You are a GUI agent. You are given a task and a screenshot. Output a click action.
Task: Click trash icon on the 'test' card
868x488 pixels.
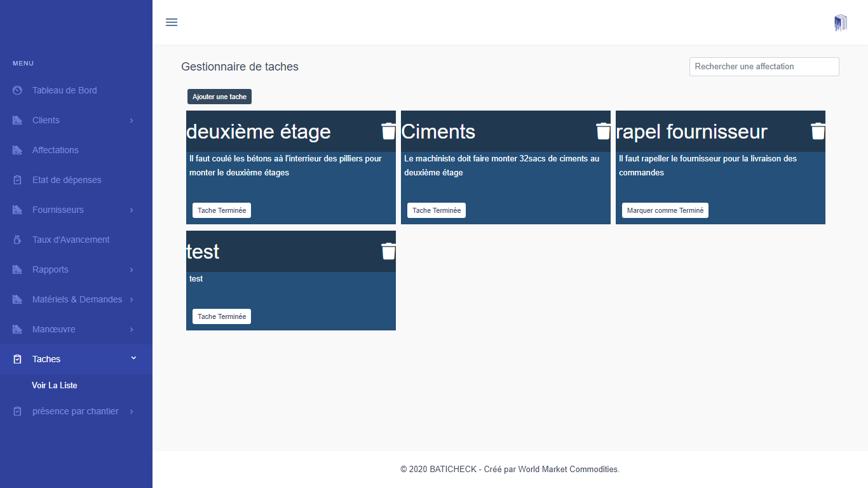[x=388, y=252]
